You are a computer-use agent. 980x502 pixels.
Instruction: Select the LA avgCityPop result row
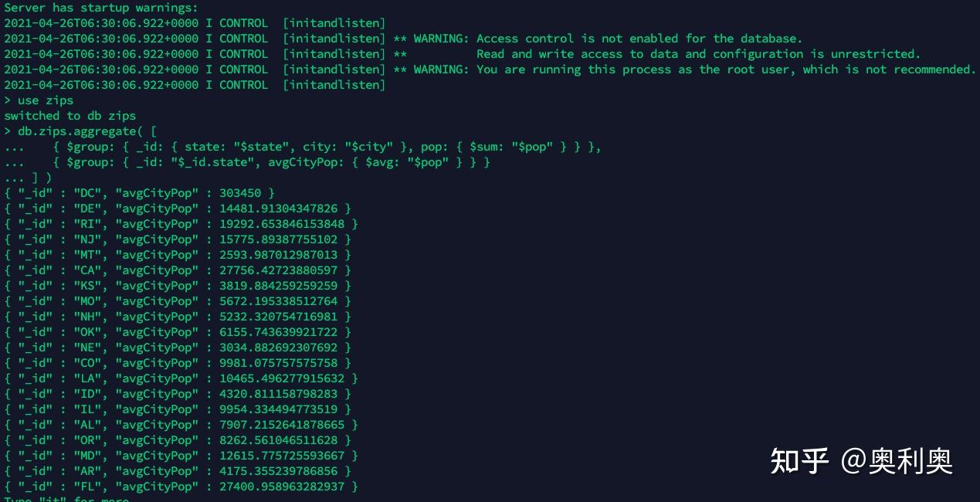pyautogui.click(x=181, y=378)
